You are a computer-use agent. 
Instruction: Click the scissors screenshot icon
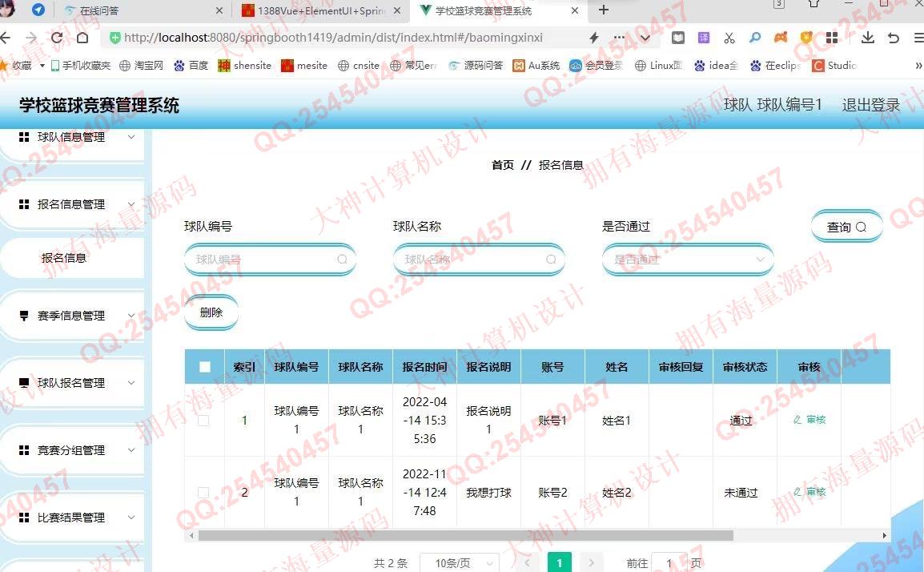[729, 38]
